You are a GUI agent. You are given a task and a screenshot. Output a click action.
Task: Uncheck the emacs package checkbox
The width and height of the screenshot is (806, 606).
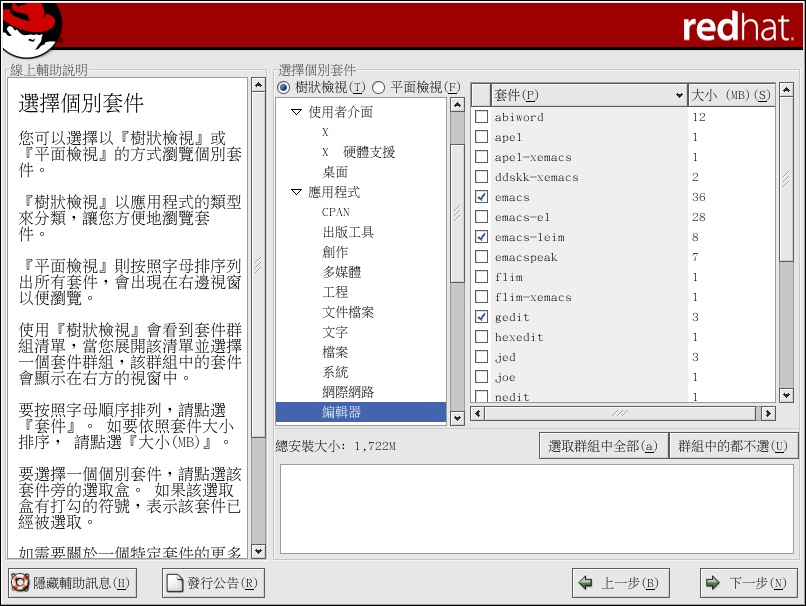(482, 197)
